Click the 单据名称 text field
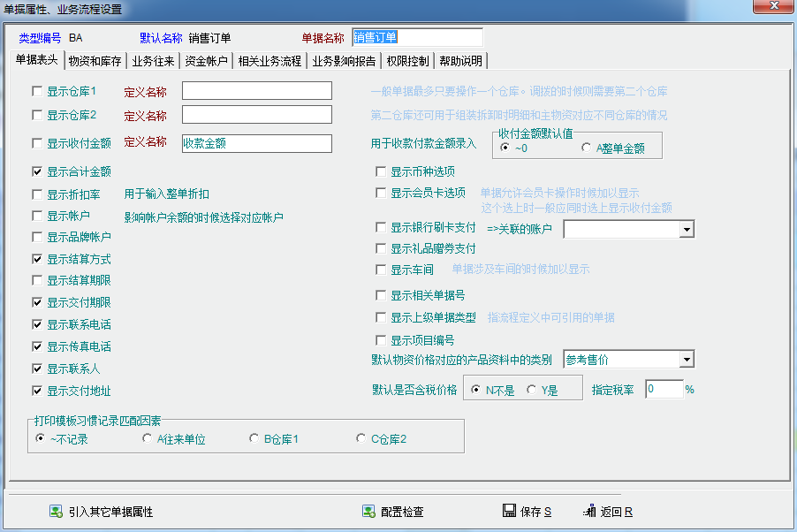 [417, 37]
